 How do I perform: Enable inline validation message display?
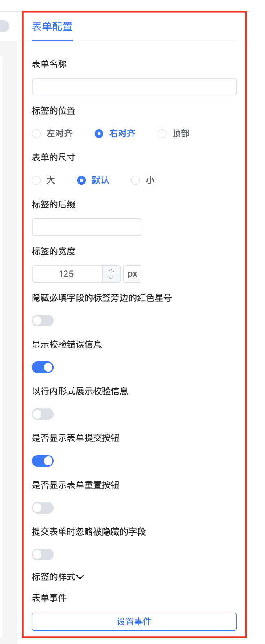(x=42, y=414)
